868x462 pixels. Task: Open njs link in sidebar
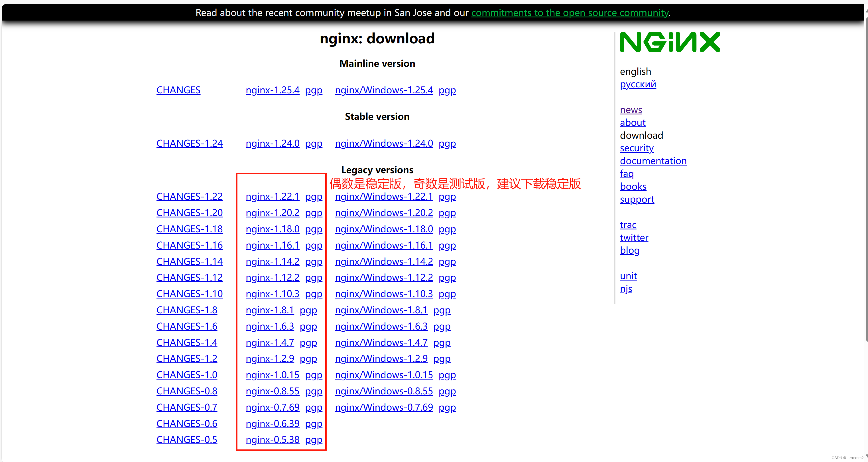tap(626, 289)
